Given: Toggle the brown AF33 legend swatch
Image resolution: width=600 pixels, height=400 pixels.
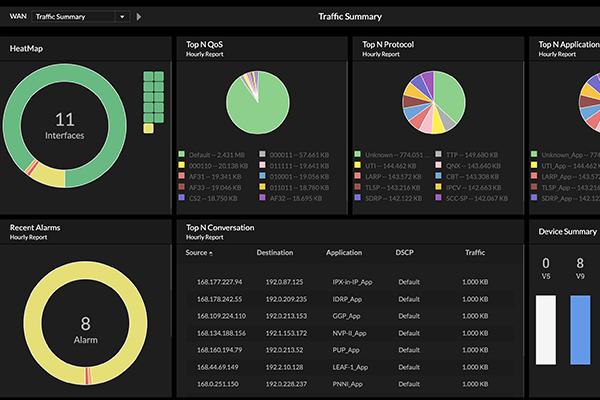Looking at the screenshot, I should [182, 187].
